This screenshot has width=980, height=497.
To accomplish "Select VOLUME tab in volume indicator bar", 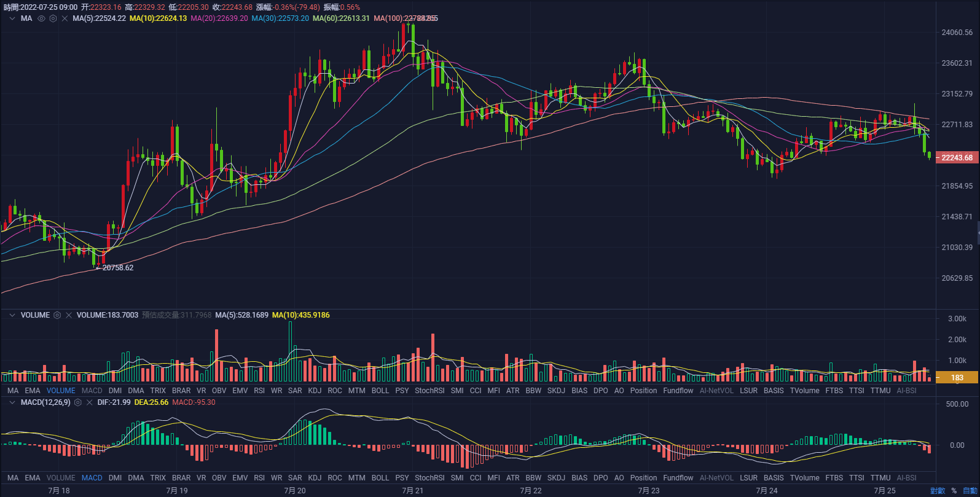I will pos(61,391).
